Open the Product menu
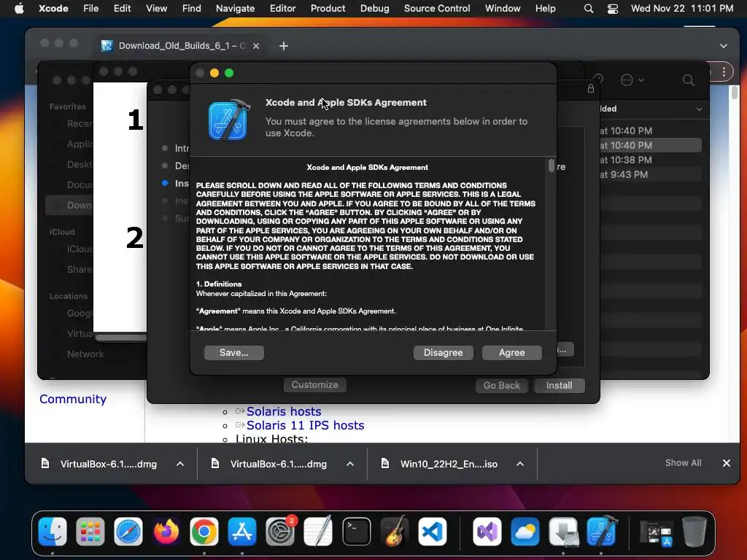 [328, 8]
